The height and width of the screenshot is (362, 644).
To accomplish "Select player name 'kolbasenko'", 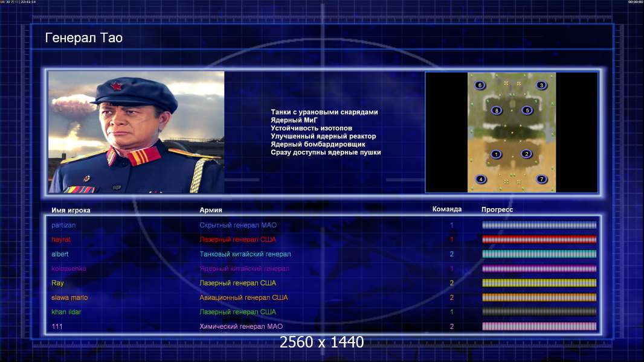I will pos(69,268).
